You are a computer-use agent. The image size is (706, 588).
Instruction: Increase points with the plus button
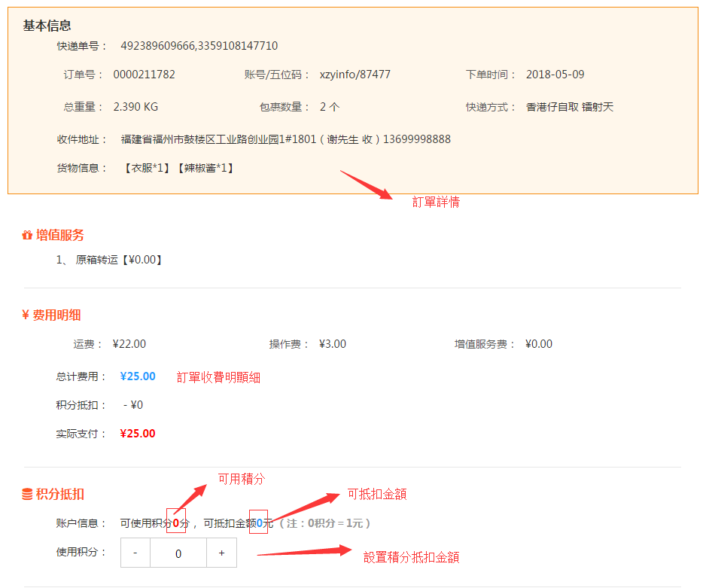coord(221,553)
